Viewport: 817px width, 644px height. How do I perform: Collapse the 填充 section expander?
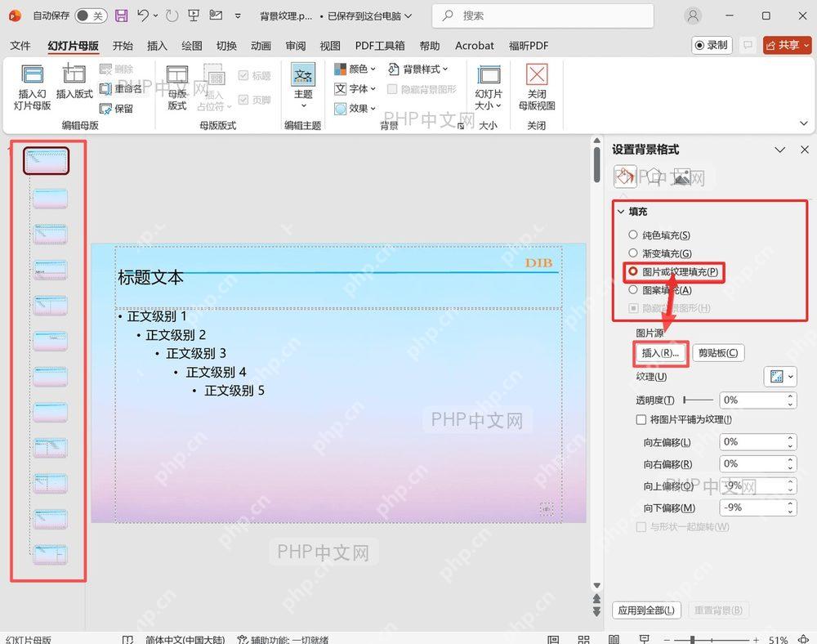[x=621, y=212]
